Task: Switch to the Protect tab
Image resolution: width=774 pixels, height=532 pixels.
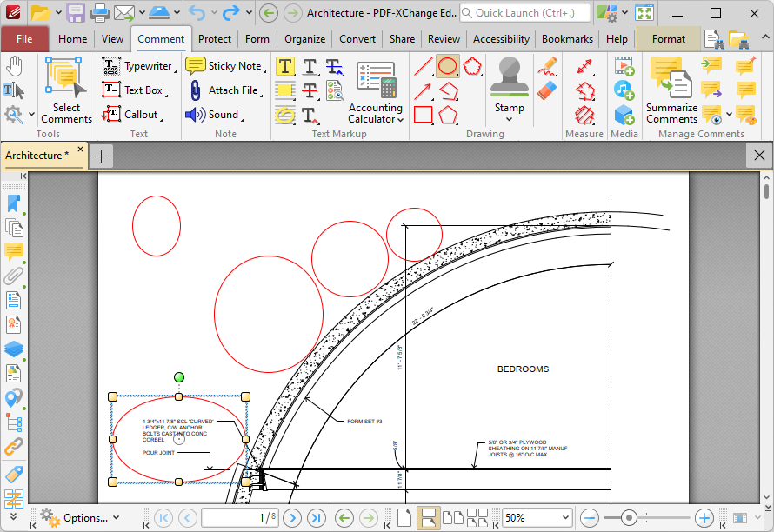Action: 215,39
